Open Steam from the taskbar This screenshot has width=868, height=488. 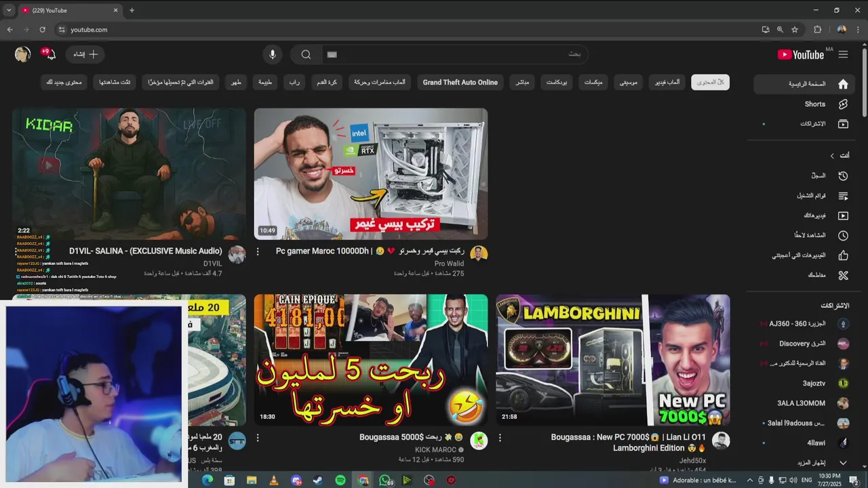coord(318,481)
